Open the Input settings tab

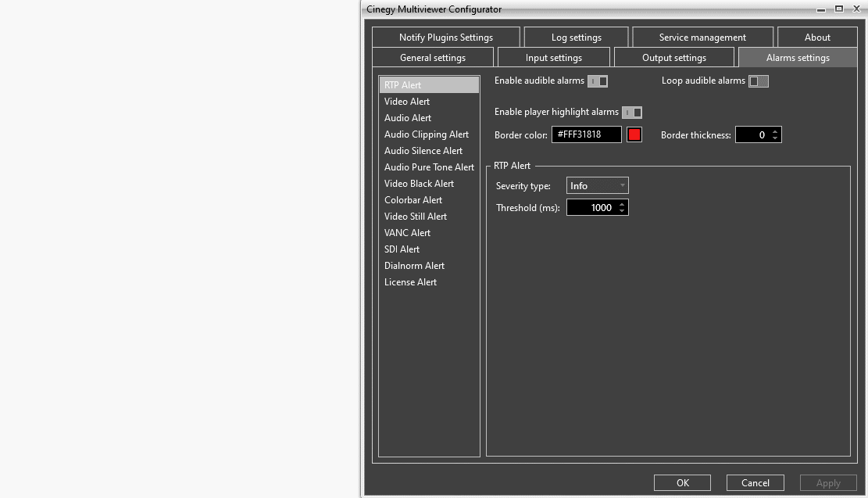(554, 58)
